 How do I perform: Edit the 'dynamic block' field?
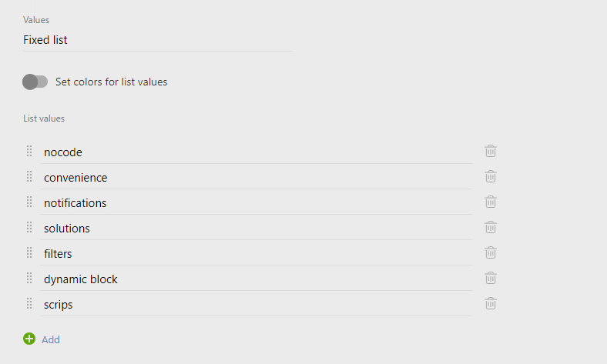coord(256,279)
